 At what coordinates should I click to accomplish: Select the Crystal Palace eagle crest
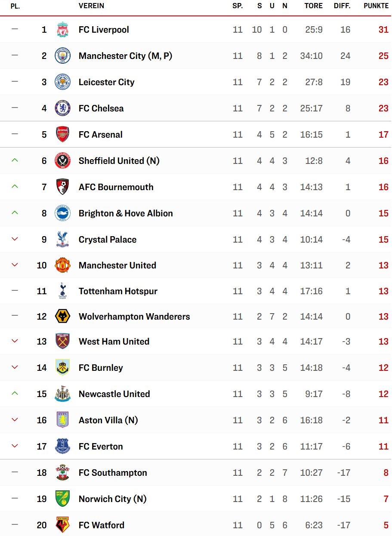coord(63,240)
